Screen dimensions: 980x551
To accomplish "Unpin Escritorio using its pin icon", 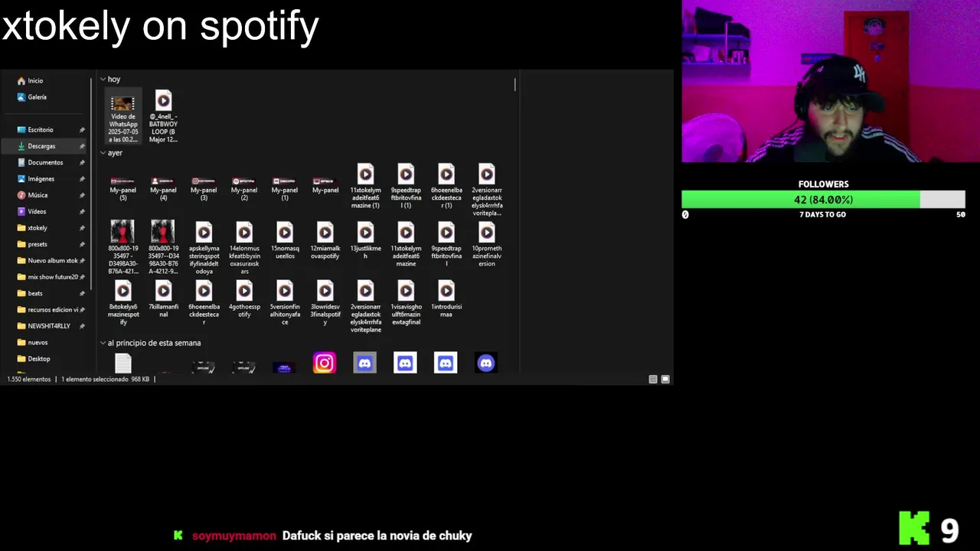I will tap(82, 130).
